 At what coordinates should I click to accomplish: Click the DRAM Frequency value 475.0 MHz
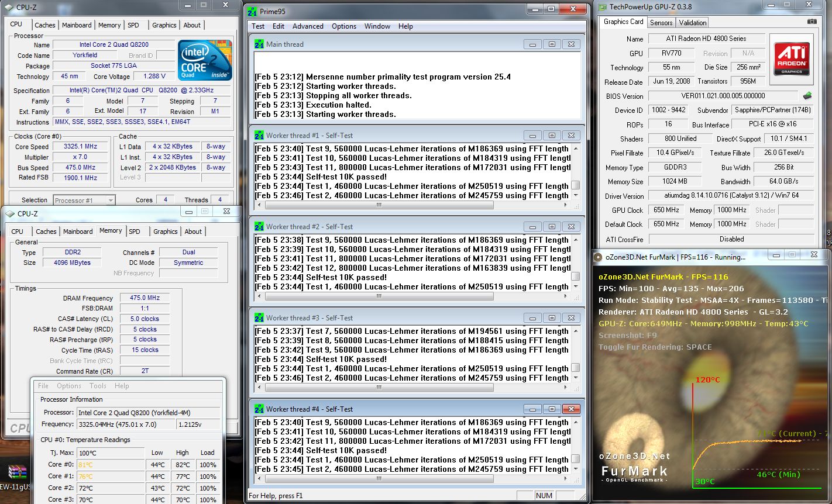[x=145, y=298]
